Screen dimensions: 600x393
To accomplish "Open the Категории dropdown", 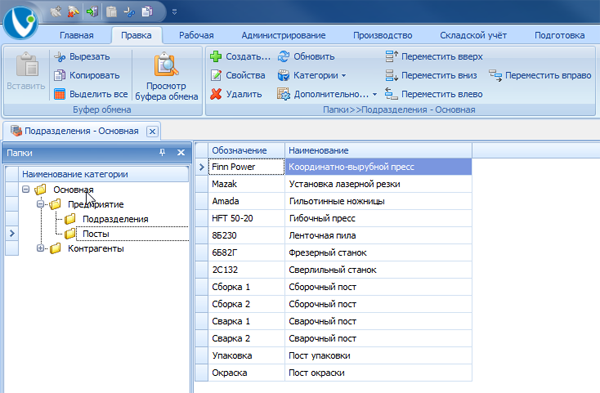I will point(312,75).
